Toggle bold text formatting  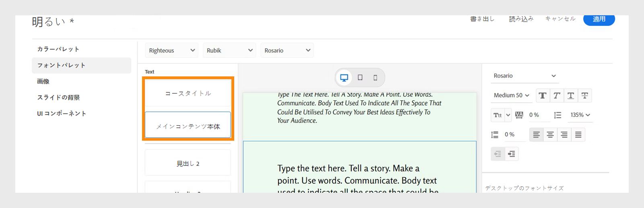(543, 96)
